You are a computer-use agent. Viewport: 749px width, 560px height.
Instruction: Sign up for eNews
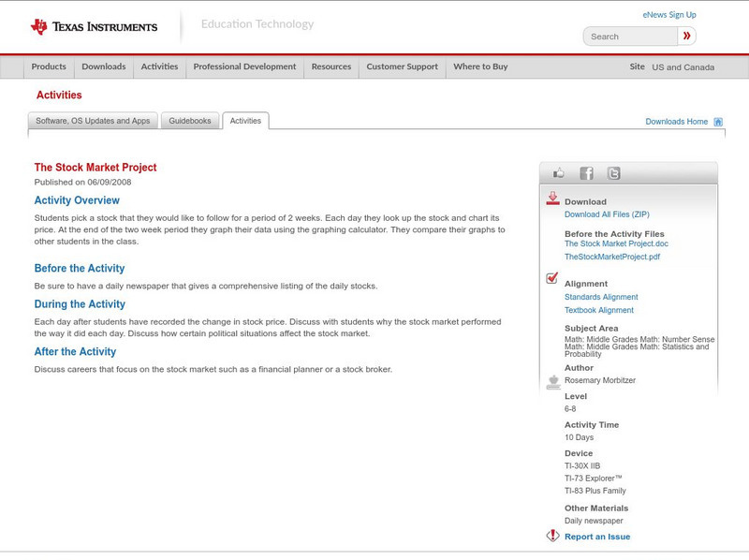pos(668,13)
